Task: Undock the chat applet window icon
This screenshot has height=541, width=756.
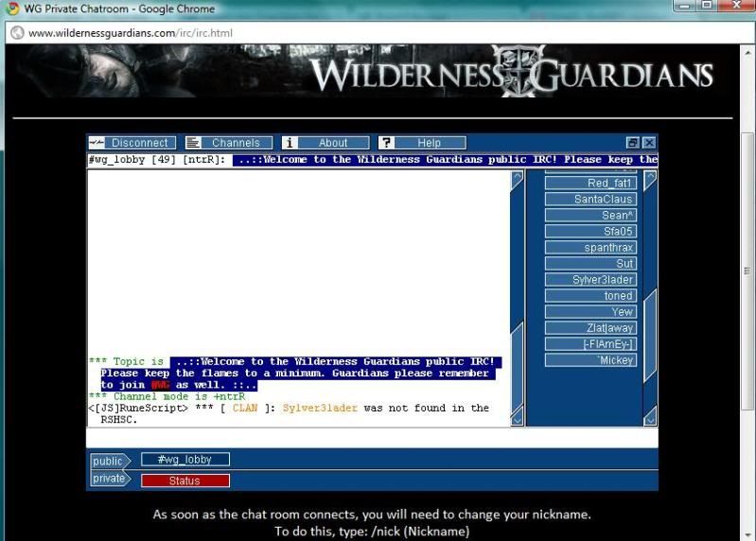Action: pos(633,143)
